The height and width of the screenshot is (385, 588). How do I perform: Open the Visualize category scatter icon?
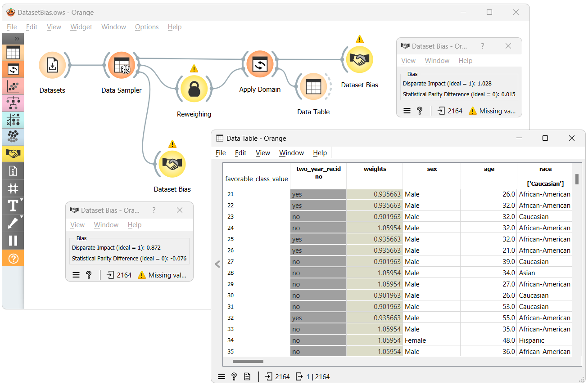pyautogui.click(x=13, y=86)
